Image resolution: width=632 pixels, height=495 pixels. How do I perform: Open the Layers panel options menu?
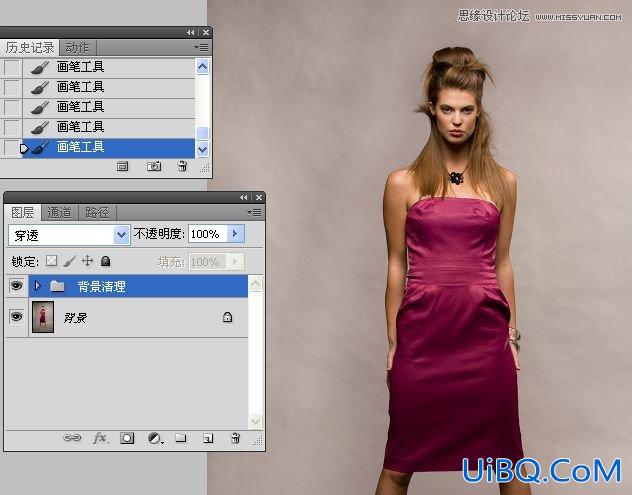pyautogui.click(x=254, y=212)
